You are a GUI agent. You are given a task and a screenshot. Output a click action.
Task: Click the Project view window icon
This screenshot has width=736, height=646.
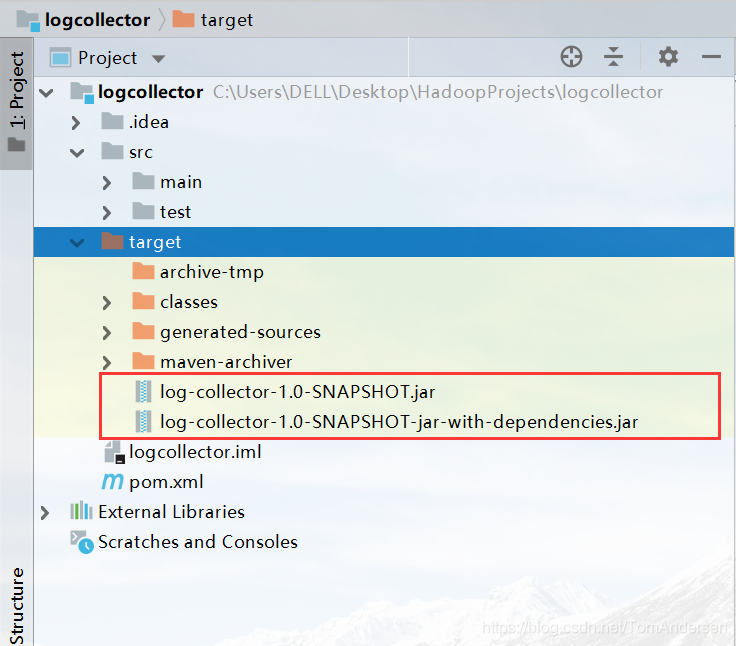(61, 58)
